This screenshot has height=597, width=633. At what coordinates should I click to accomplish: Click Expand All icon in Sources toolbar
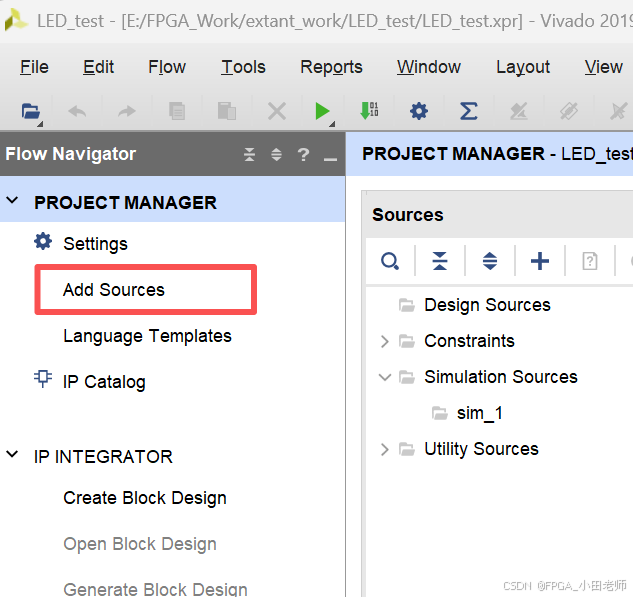[x=490, y=261]
